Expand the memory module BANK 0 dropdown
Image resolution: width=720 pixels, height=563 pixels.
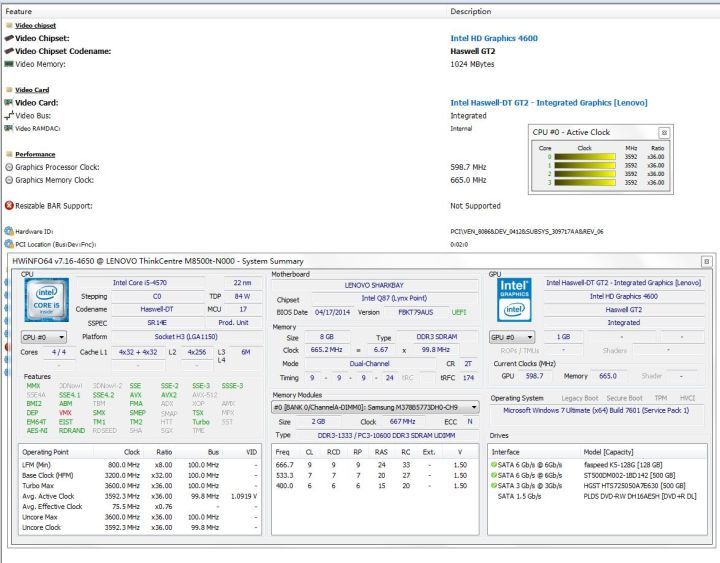click(377, 408)
